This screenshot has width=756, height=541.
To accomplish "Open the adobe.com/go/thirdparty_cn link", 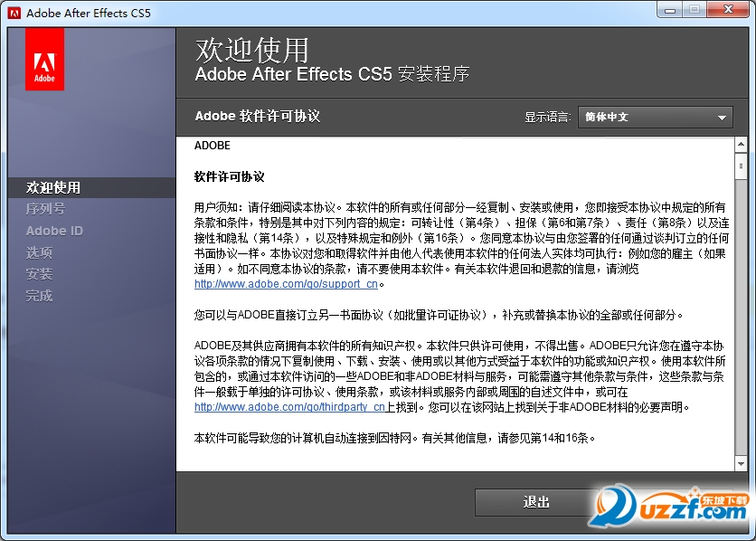I will point(289,407).
